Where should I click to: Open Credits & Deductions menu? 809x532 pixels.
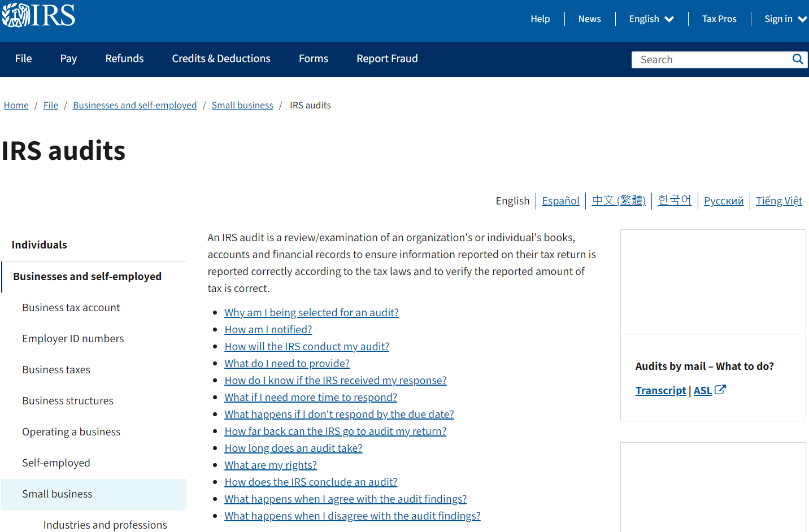(221, 59)
